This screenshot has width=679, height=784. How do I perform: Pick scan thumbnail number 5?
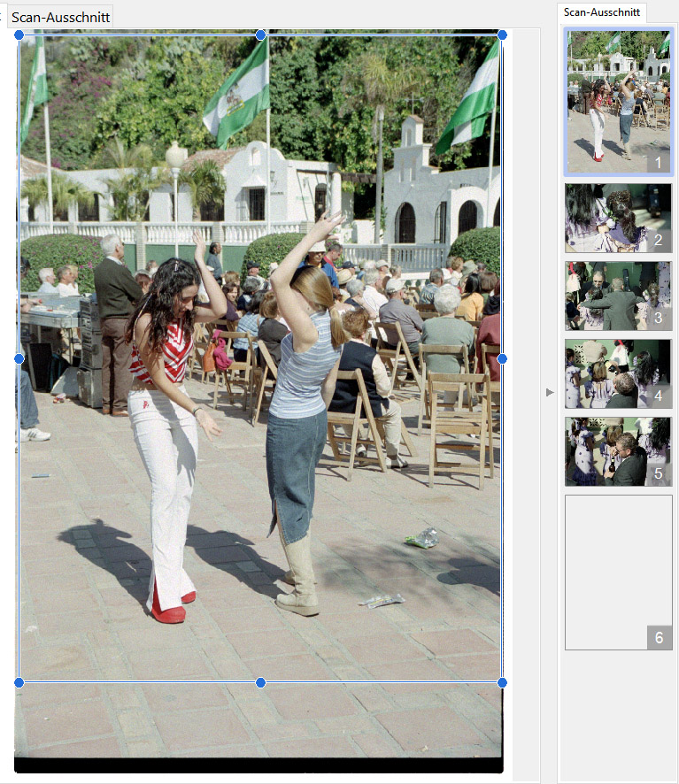[619, 451]
